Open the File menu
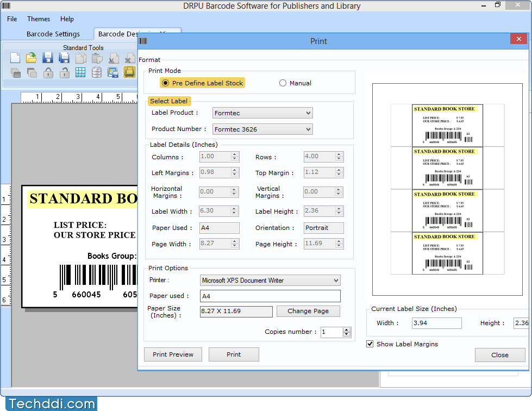Viewport: 532px width, 411px height. tap(12, 19)
